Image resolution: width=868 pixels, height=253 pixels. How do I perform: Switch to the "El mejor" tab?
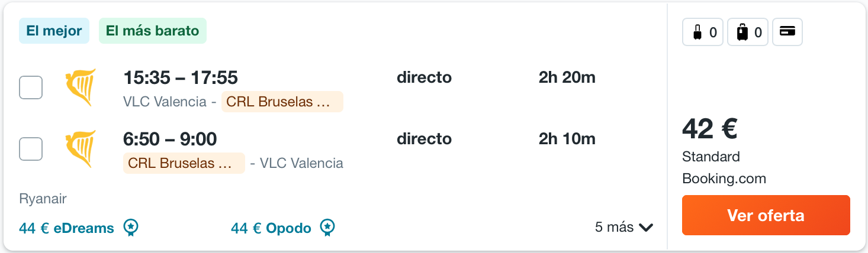pos(54,31)
